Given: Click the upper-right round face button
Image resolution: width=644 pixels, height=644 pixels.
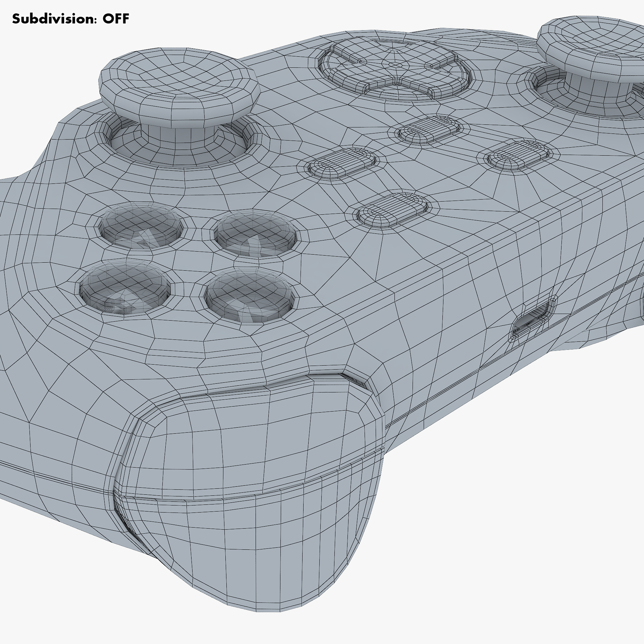Looking at the screenshot, I should (x=255, y=232).
